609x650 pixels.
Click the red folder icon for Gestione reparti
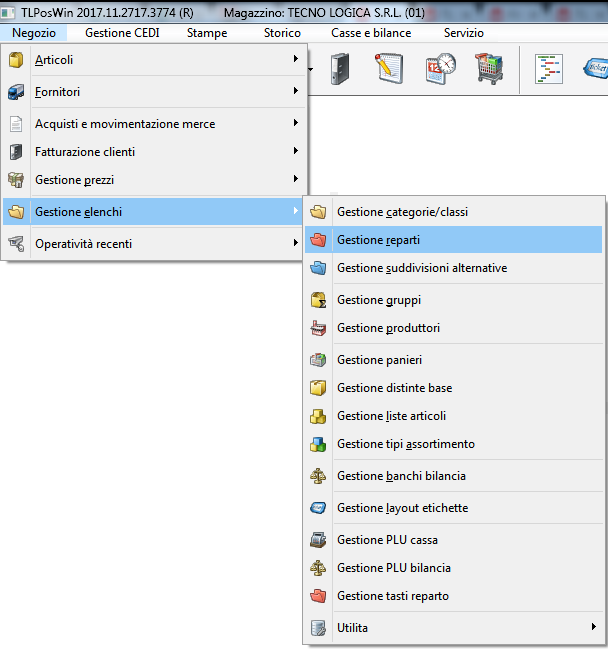(x=319, y=240)
